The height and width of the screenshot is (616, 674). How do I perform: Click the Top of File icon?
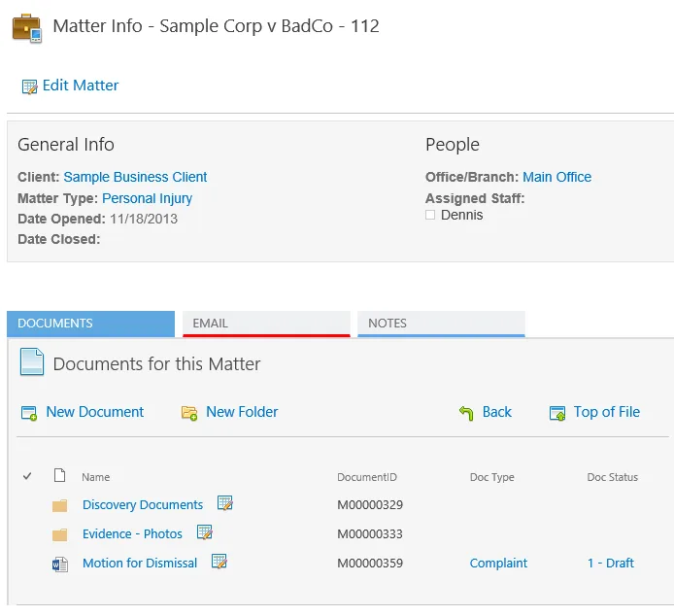(x=557, y=413)
